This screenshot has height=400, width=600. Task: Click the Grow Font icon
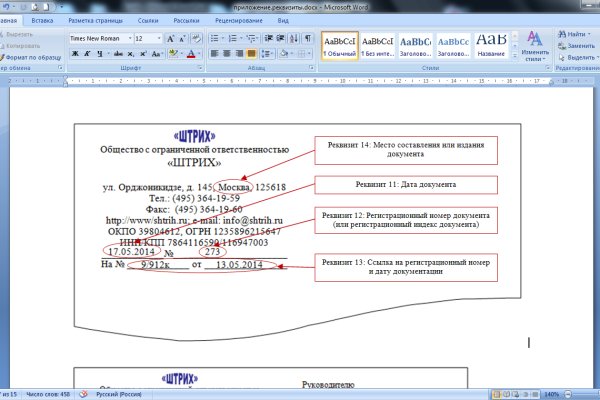170,38
